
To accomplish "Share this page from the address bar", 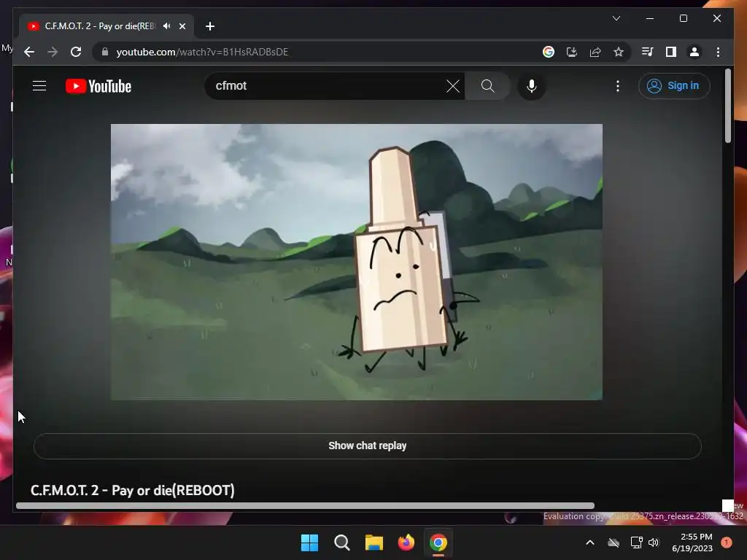I will click(595, 52).
